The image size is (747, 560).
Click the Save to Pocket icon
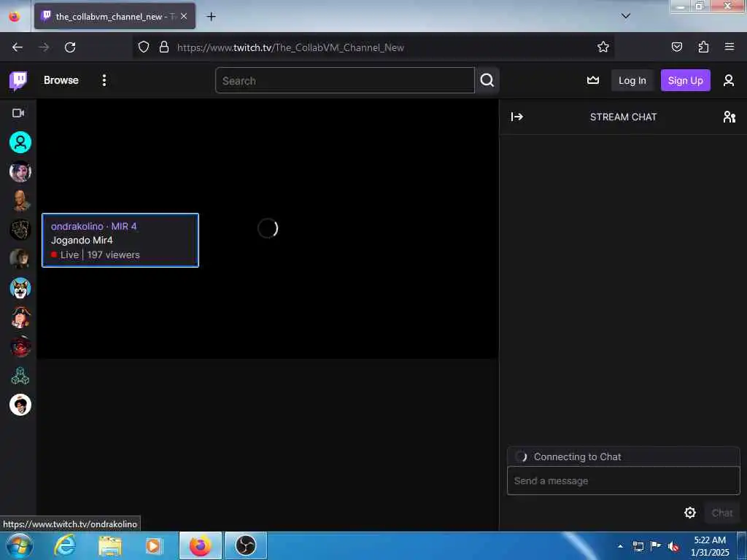point(676,47)
